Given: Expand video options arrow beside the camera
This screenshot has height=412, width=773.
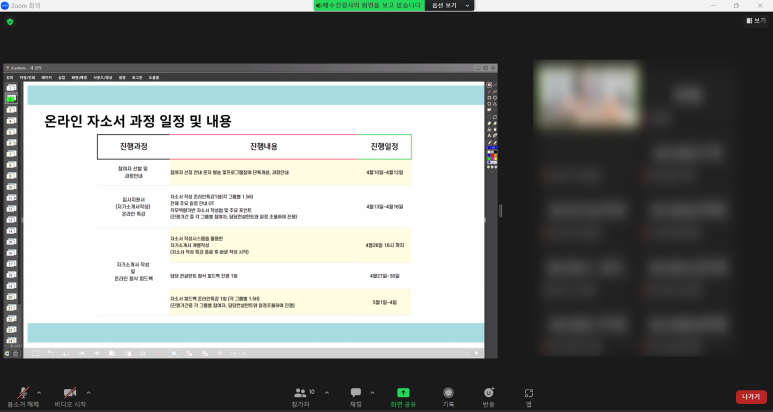Looking at the screenshot, I should pyautogui.click(x=89, y=392).
